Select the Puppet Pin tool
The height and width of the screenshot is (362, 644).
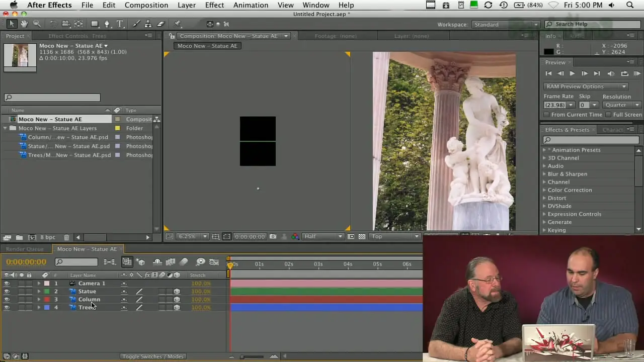[178, 24]
